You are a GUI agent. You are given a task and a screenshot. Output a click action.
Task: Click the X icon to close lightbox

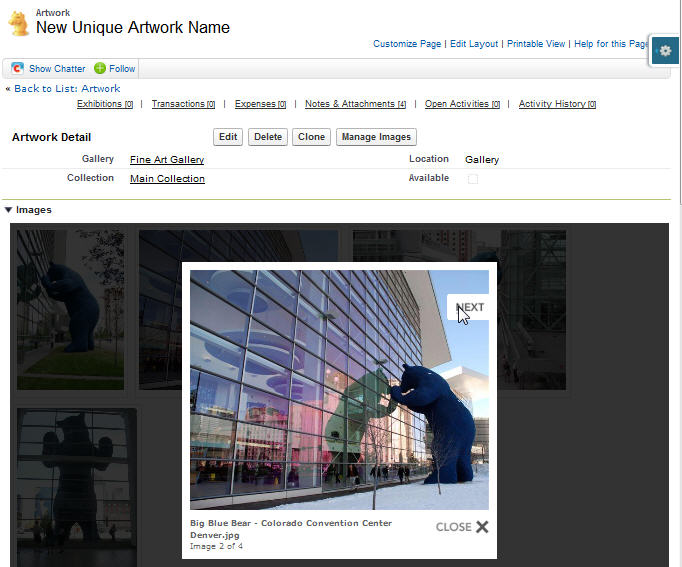point(482,527)
